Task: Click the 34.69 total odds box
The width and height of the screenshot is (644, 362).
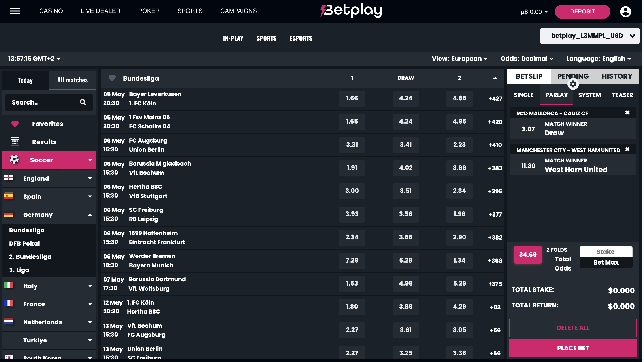Action: (527, 255)
